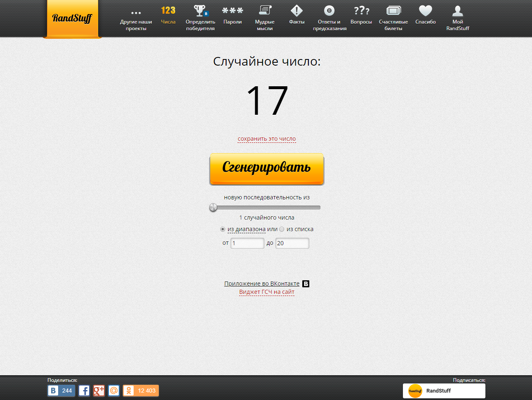Click the heart 'Спасибо' icon
Screen dimensions: 532x400
(425, 11)
